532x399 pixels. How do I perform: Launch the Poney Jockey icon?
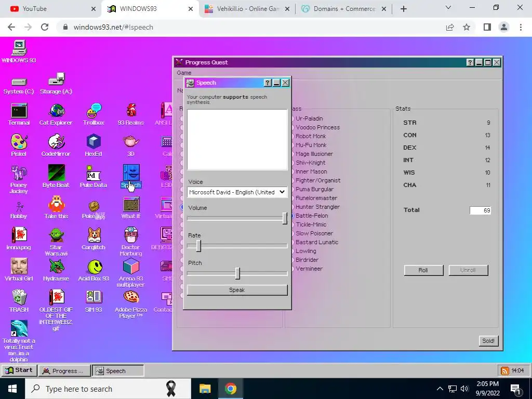pos(19,179)
